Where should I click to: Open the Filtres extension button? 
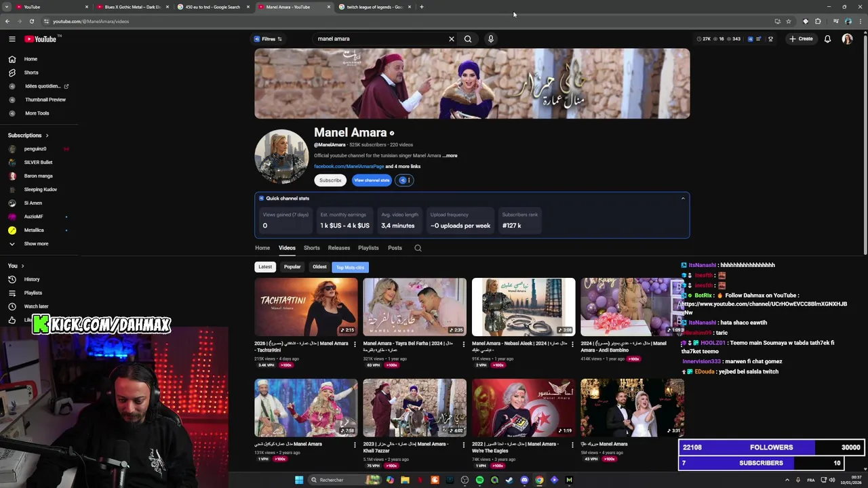268,39
